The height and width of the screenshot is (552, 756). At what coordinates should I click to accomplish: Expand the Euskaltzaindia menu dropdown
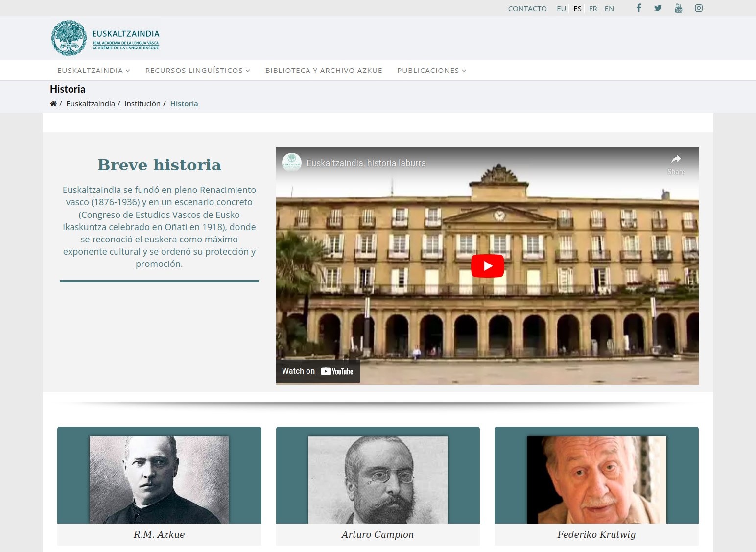pos(94,71)
